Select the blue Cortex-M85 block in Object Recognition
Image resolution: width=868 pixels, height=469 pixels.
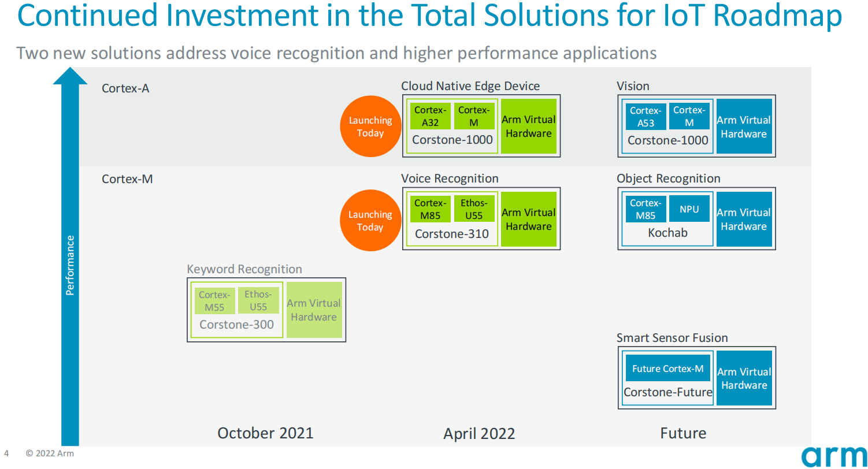pyautogui.click(x=646, y=209)
